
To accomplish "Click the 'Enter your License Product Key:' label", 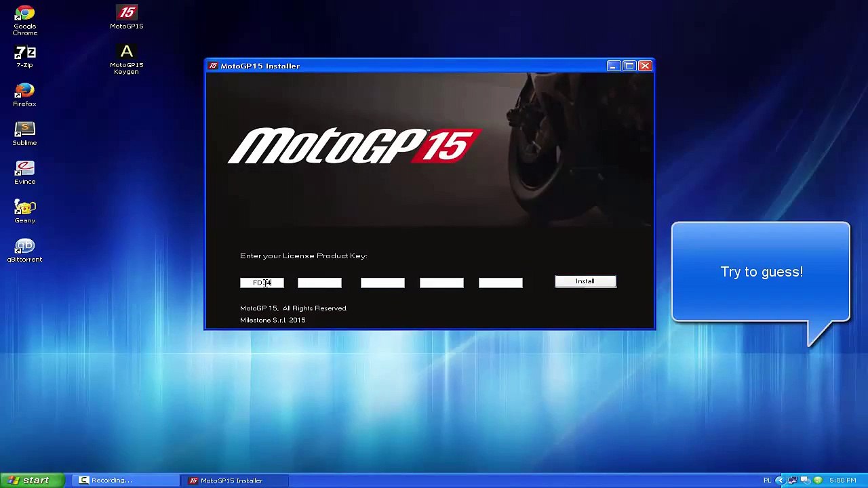I will [303, 256].
